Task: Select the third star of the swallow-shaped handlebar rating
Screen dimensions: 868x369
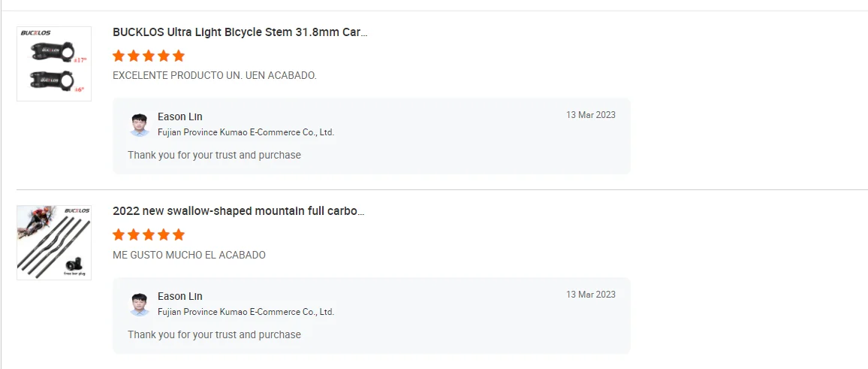Action: [149, 234]
